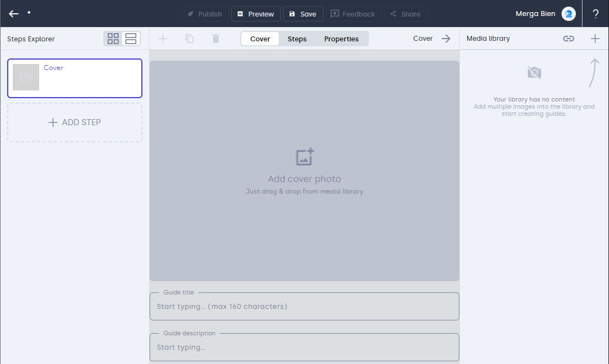Click the Preview button
Viewport: 609px width, 364px height.
pos(256,14)
